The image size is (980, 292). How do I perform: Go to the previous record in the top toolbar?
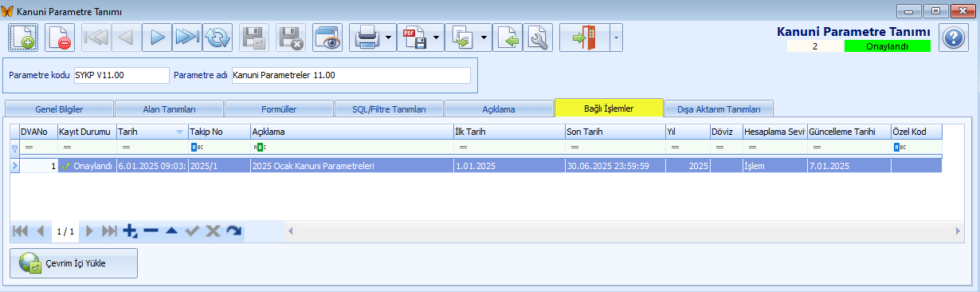coord(126,37)
